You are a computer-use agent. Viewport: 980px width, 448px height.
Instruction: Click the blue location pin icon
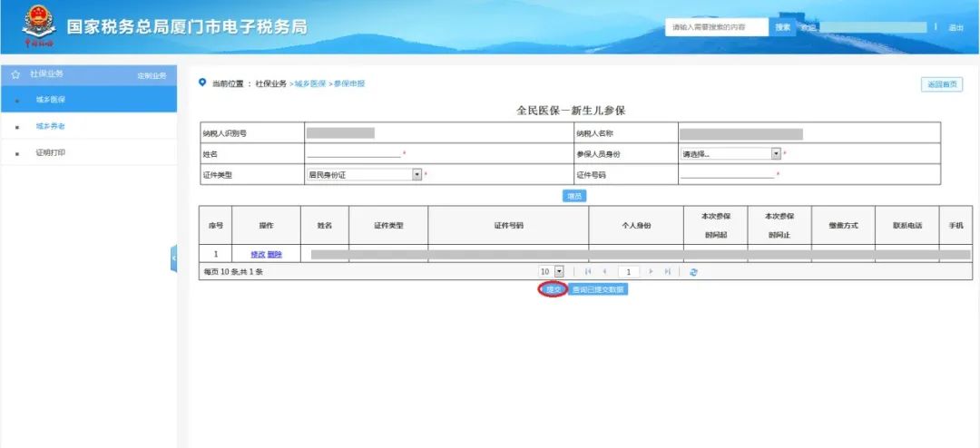[201, 83]
